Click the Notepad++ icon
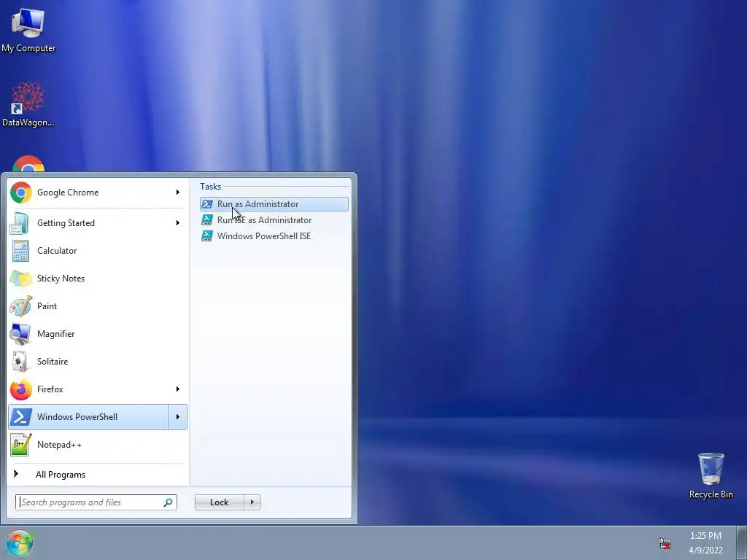This screenshot has height=560, width=747. click(x=21, y=444)
